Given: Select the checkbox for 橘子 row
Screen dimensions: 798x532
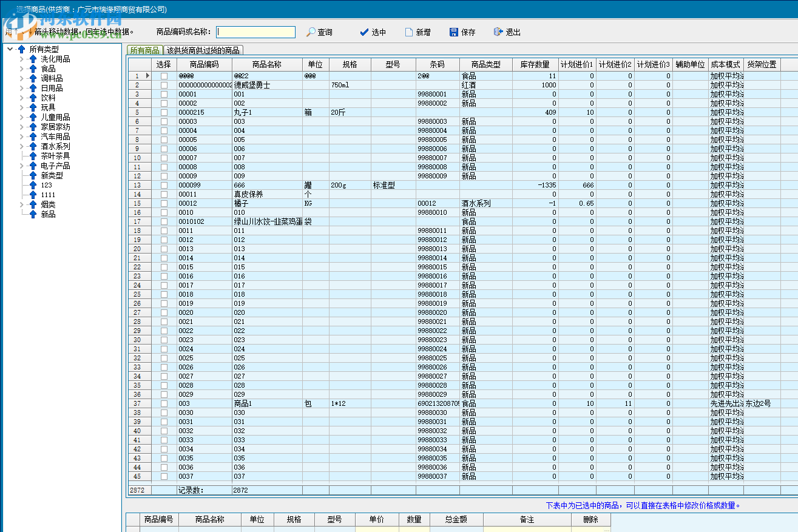Looking at the screenshot, I should tap(164, 204).
